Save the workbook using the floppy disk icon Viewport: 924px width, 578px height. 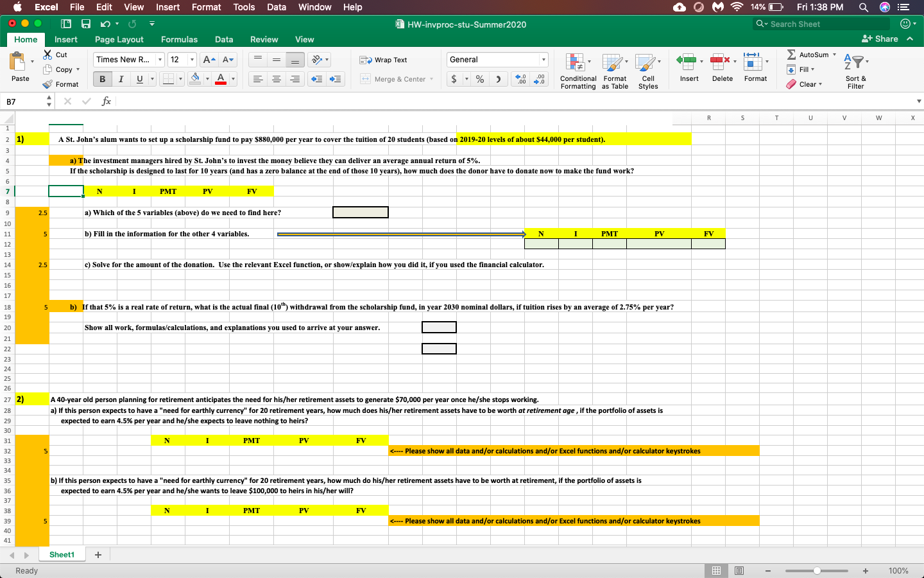click(x=86, y=24)
